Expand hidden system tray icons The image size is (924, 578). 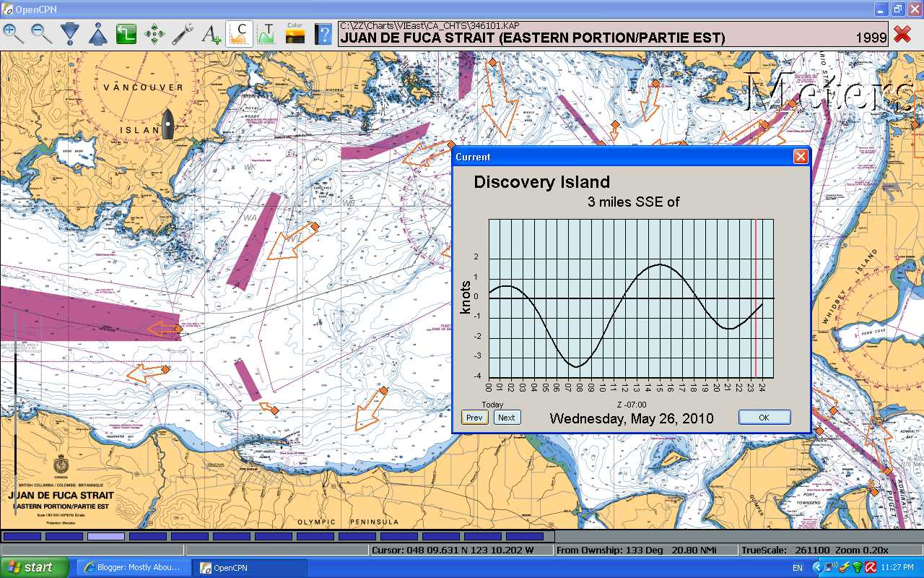point(817,567)
